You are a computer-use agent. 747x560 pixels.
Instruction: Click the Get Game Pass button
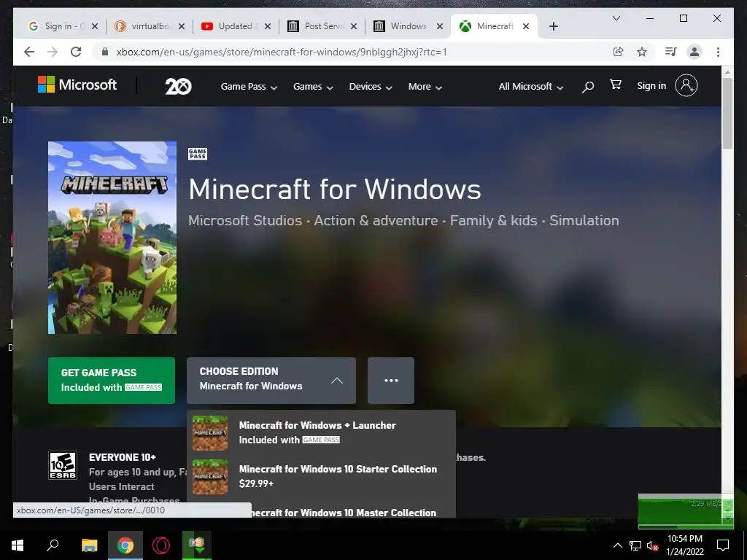pyautogui.click(x=112, y=381)
